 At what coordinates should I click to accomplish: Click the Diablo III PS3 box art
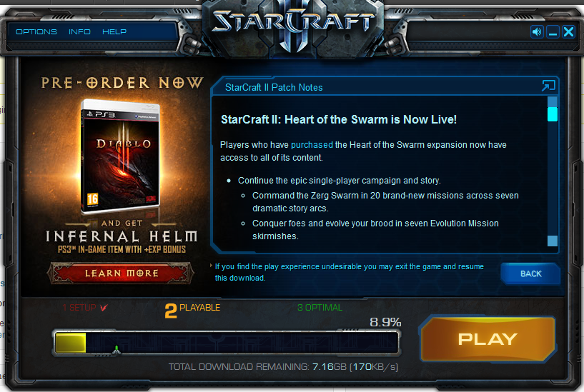pyautogui.click(x=120, y=156)
